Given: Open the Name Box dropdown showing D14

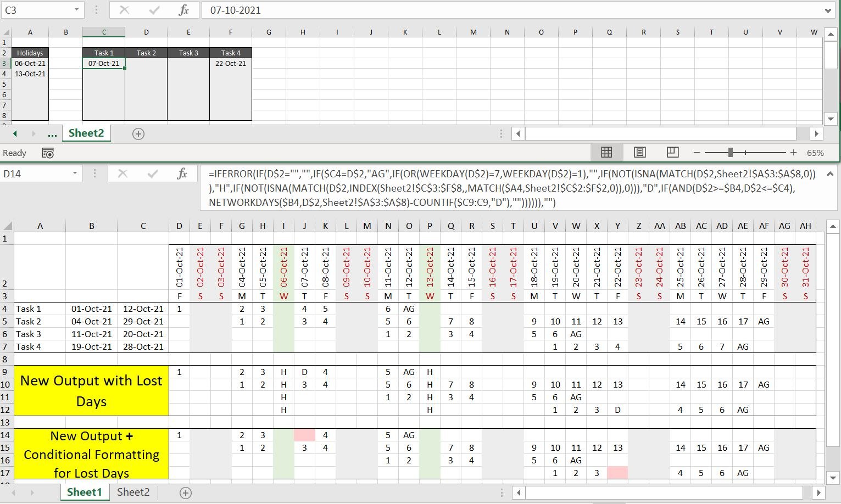Looking at the screenshot, I should coord(75,173).
